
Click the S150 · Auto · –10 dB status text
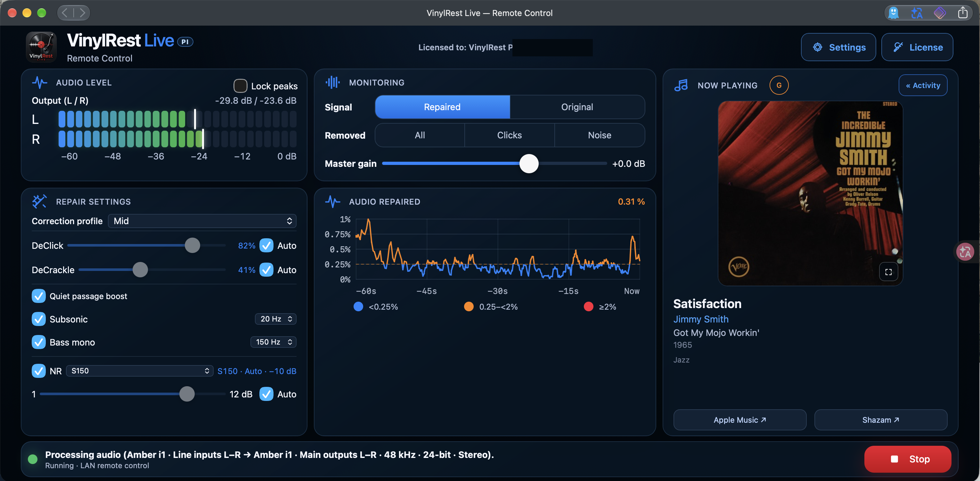coord(257,371)
